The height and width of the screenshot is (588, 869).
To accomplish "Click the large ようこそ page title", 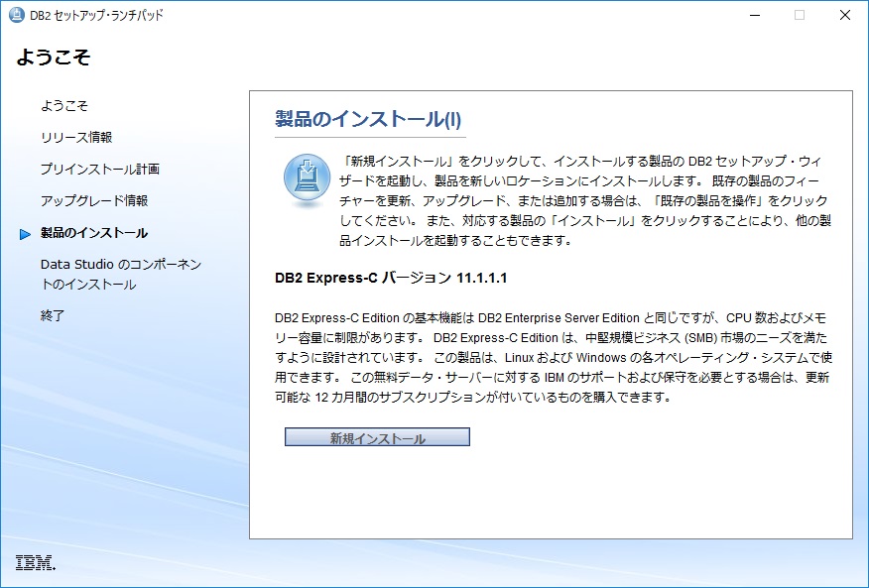I will pos(54,58).
